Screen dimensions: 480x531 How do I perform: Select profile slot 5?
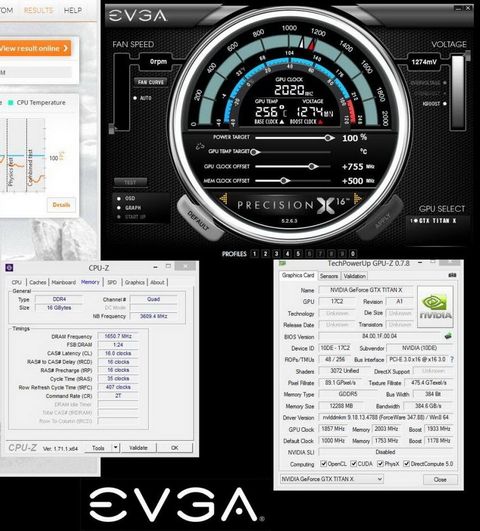pyautogui.click(x=298, y=254)
